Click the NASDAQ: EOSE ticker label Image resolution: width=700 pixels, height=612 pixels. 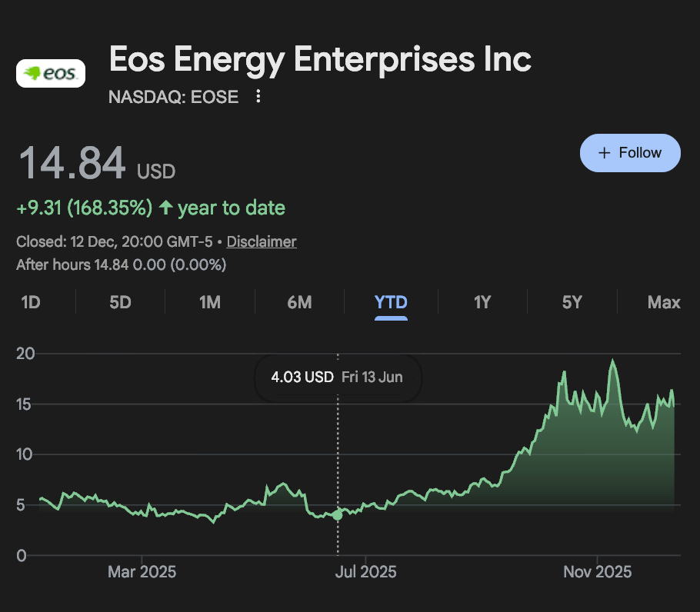tap(174, 96)
